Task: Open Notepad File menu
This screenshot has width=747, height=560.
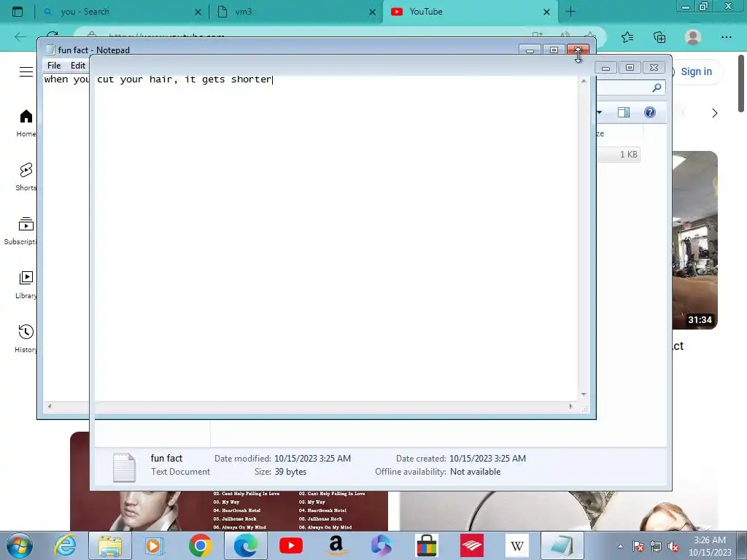Action: 54,66
